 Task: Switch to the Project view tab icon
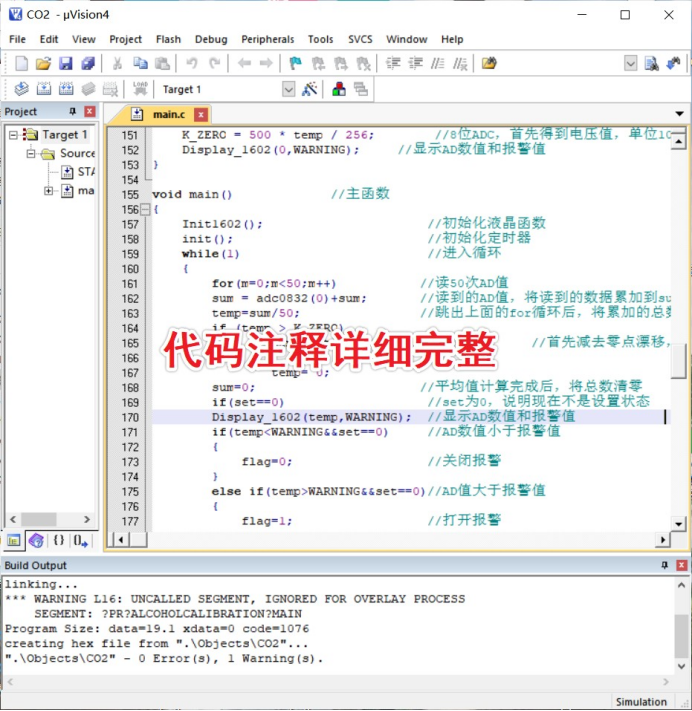point(14,541)
